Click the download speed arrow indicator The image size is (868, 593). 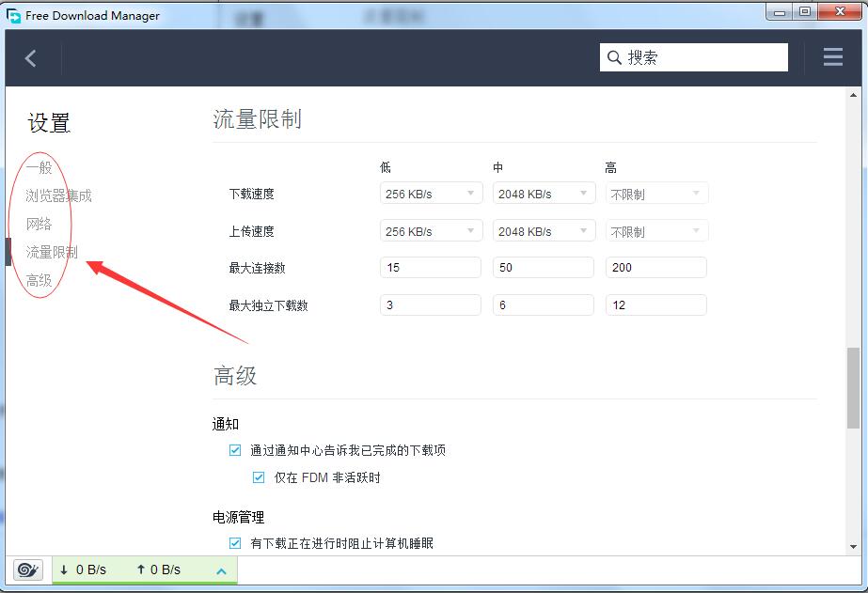pyautogui.click(x=62, y=570)
